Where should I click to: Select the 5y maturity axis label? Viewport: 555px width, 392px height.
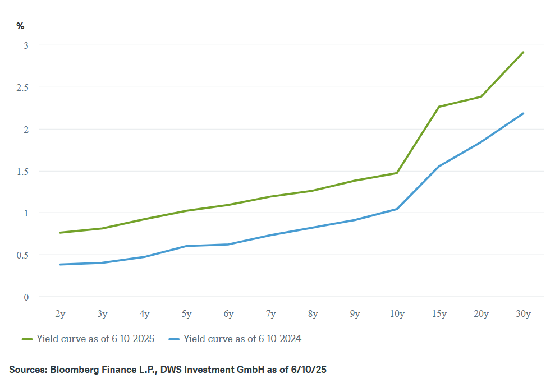[x=186, y=314]
